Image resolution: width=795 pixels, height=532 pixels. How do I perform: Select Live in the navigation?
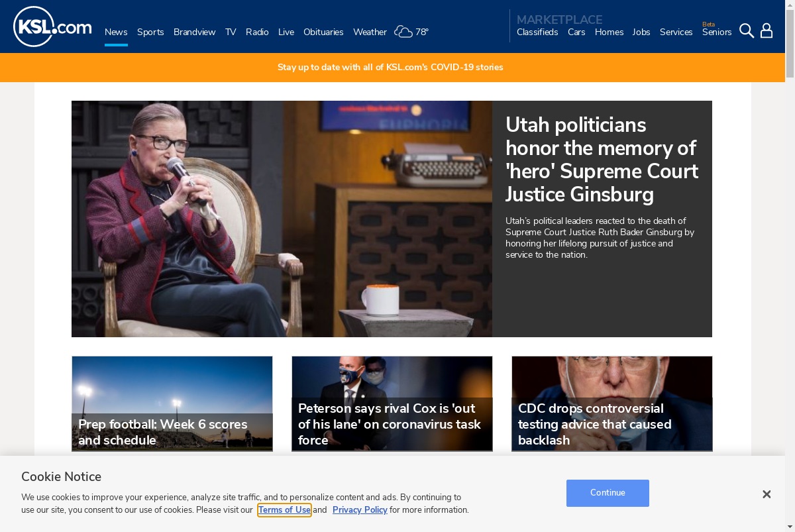coord(286,32)
